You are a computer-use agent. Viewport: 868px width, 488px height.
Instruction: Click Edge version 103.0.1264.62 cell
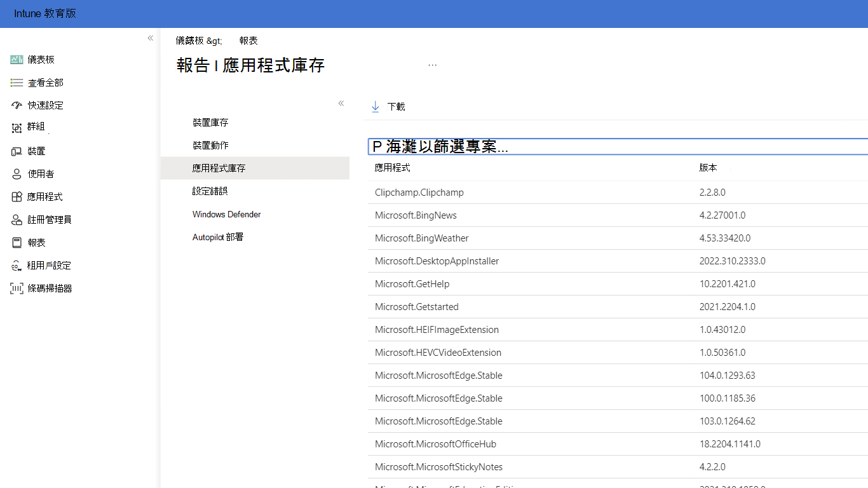click(x=728, y=421)
